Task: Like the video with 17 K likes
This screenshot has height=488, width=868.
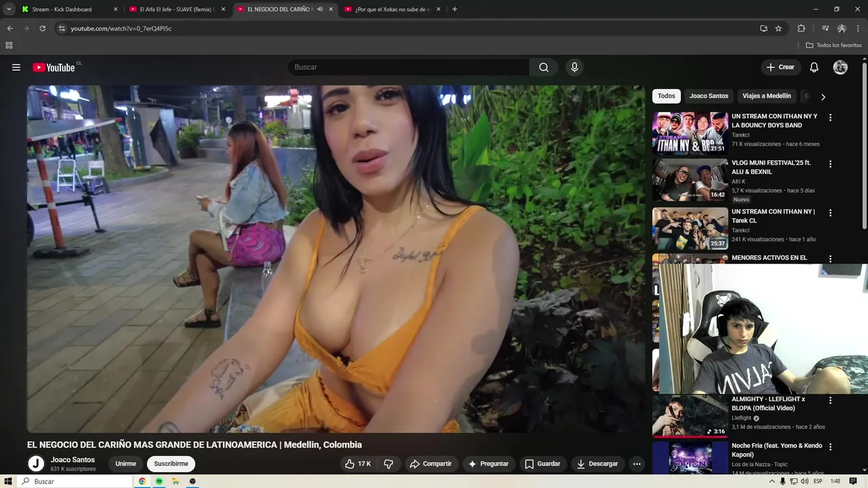Action: pos(357,464)
